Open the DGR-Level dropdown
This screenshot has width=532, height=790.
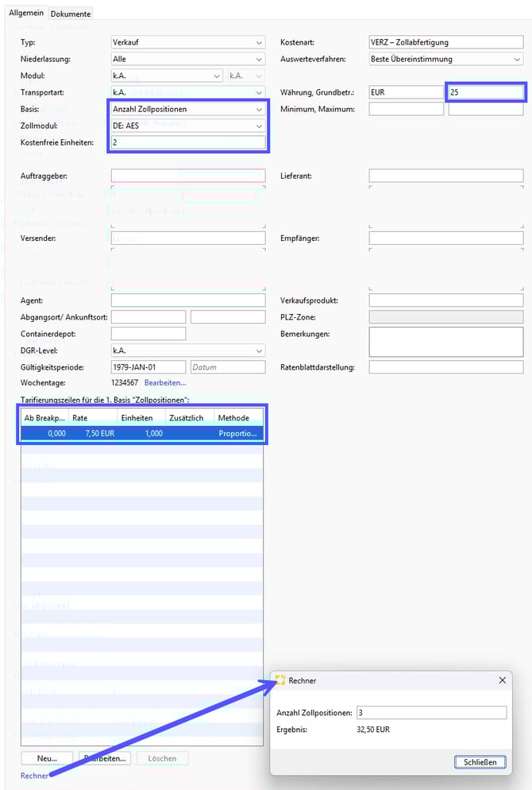pos(188,350)
